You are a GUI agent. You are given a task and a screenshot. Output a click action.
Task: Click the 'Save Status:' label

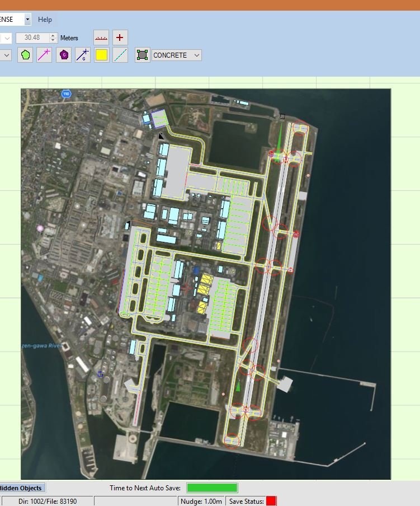246,502
